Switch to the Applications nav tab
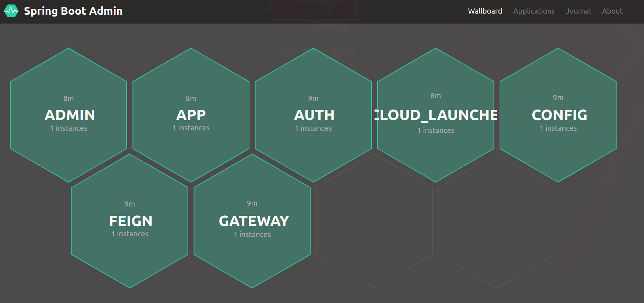 [534, 11]
